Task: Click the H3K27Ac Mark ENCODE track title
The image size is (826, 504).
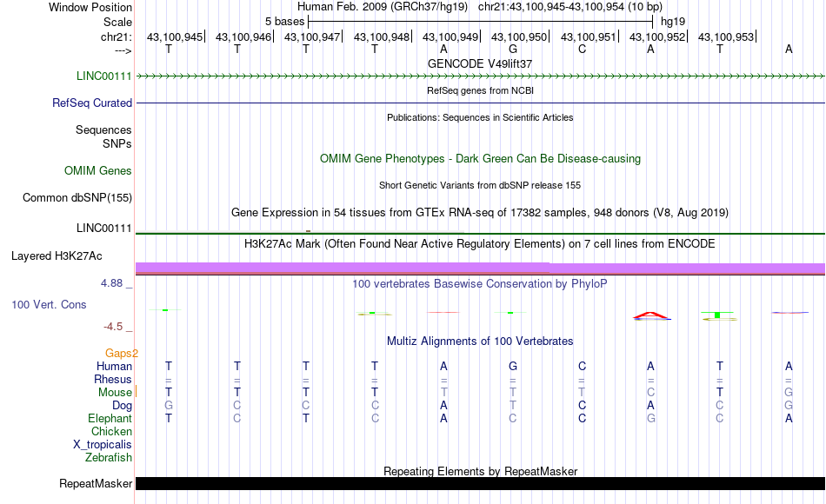Action: 480,244
